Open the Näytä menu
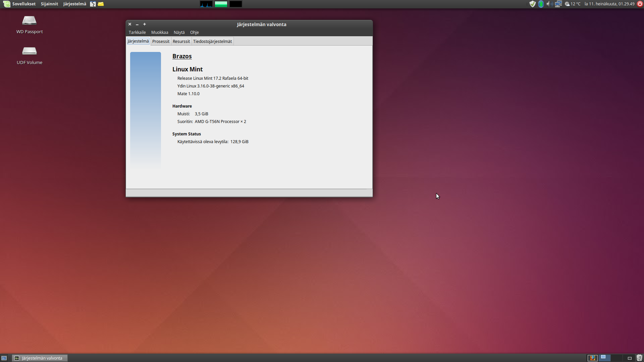The width and height of the screenshot is (644, 362). (x=179, y=33)
